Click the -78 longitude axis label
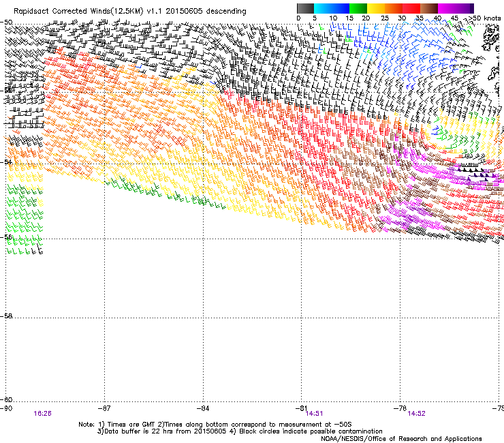The height and width of the screenshot is (443, 504). point(400,408)
